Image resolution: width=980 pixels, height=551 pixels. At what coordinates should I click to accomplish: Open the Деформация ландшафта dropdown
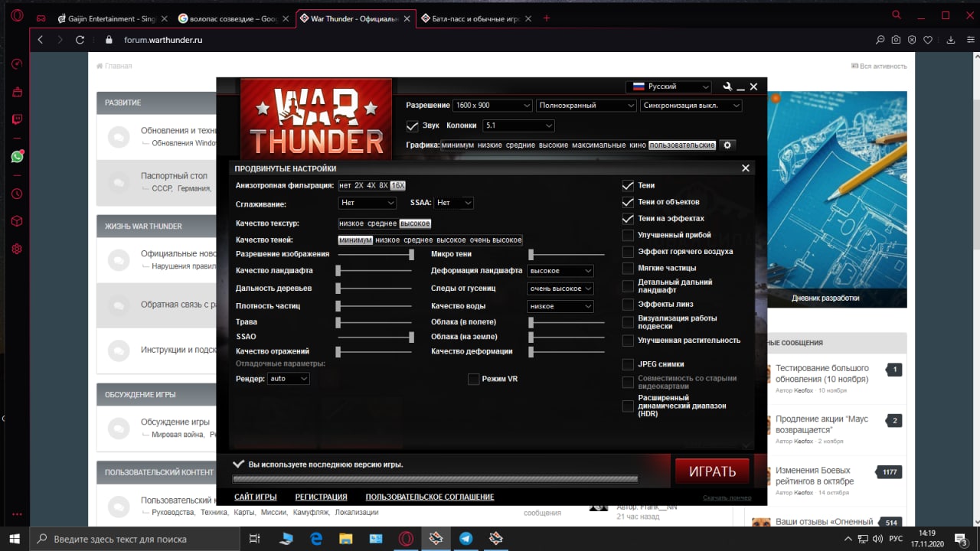tap(560, 271)
